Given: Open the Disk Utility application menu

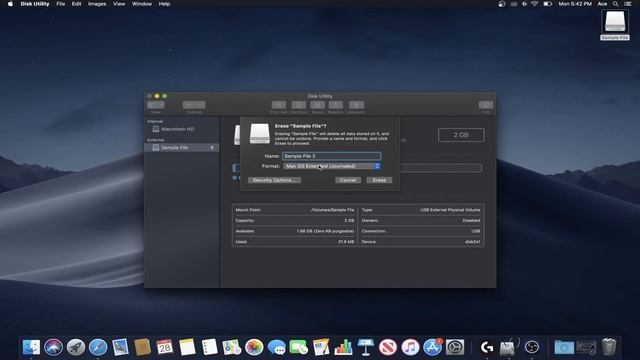Looking at the screenshot, I should (35, 4).
